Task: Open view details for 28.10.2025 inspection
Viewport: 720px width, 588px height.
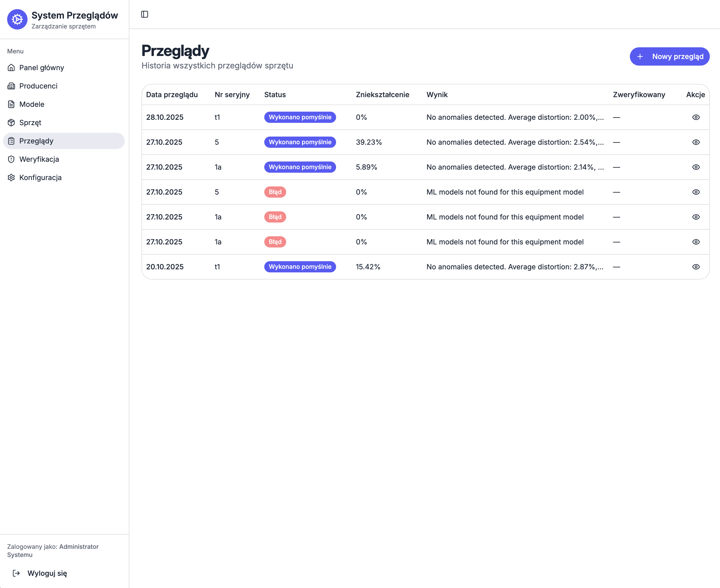Action: (x=696, y=117)
